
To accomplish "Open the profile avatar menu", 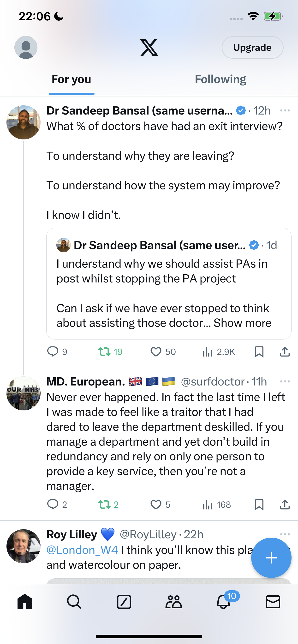I will pos(26,47).
